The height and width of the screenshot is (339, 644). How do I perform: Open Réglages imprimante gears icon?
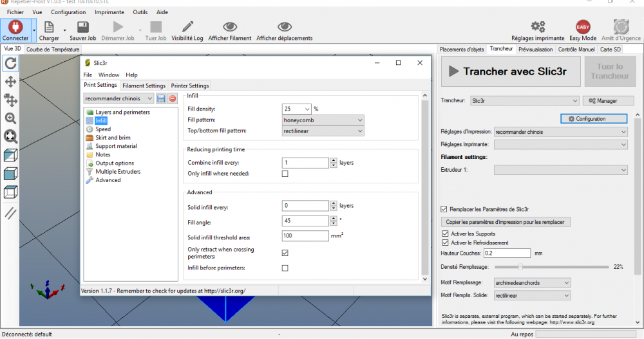[x=538, y=27]
